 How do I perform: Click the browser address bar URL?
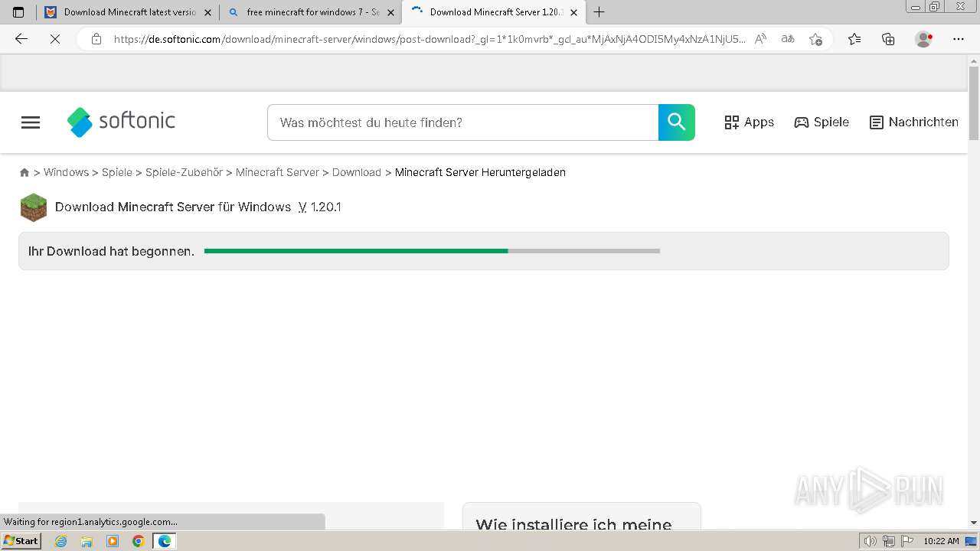pos(429,39)
